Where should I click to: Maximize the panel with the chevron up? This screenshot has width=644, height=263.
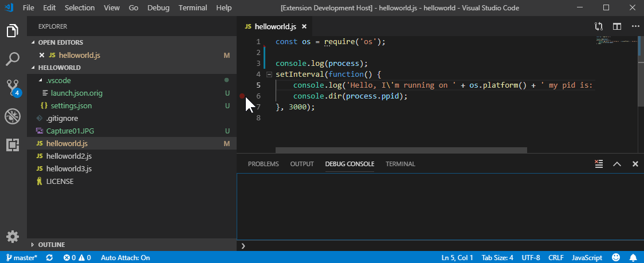(x=617, y=164)
